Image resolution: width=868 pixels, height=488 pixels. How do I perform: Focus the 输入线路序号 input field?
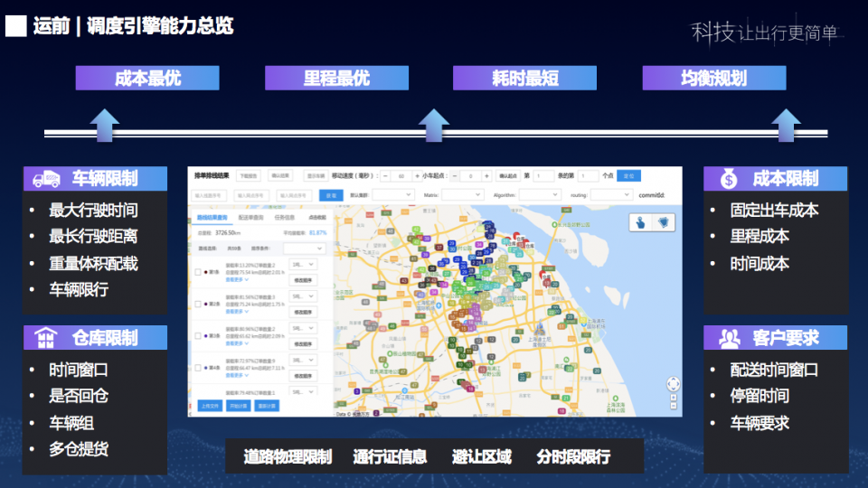[209, 195]
